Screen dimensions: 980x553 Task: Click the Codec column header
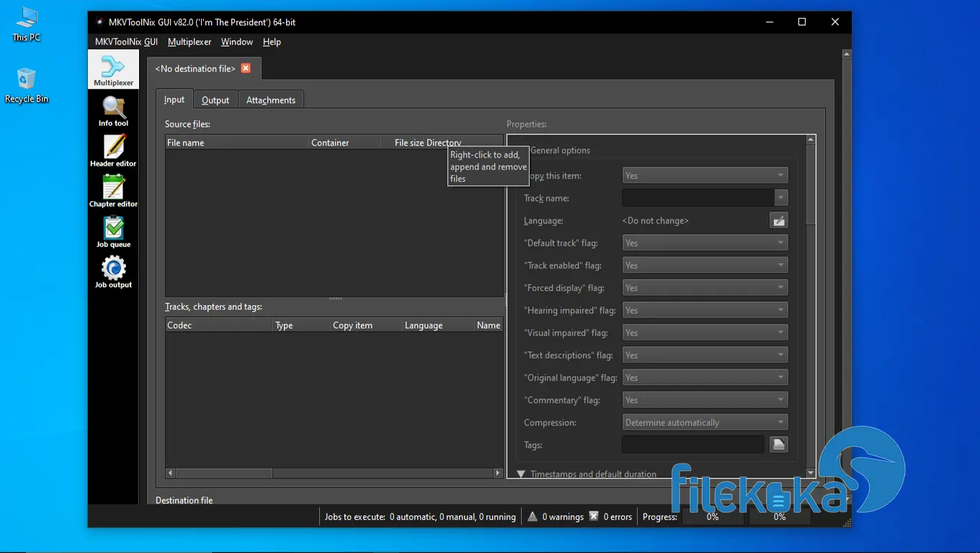[219, 325]
